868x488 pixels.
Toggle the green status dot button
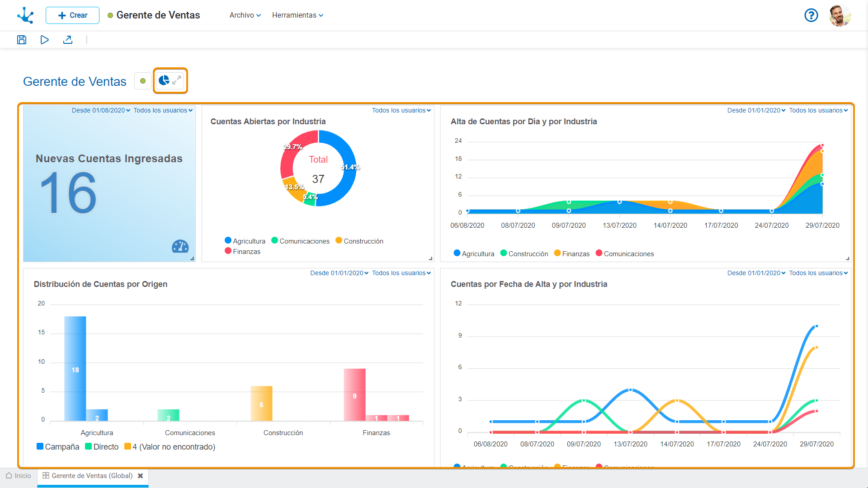pyautogui.click(x=143, y=81)
